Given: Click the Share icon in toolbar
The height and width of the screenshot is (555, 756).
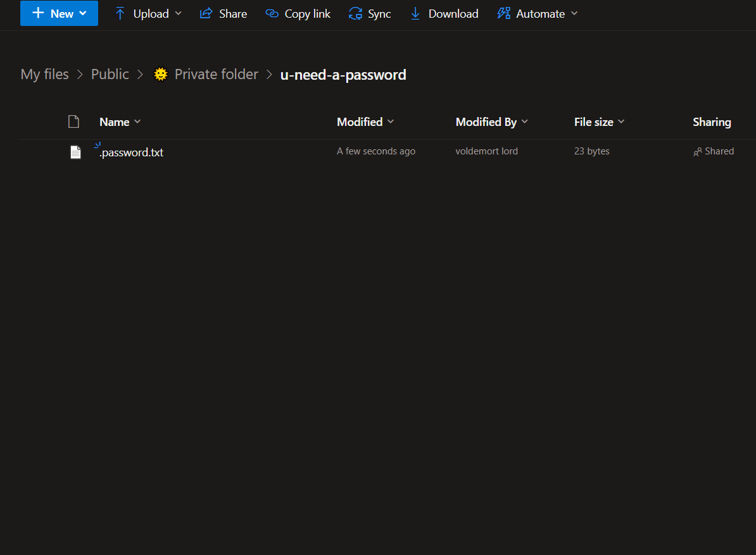Looking at the screenshot, I should coord(206,13).
